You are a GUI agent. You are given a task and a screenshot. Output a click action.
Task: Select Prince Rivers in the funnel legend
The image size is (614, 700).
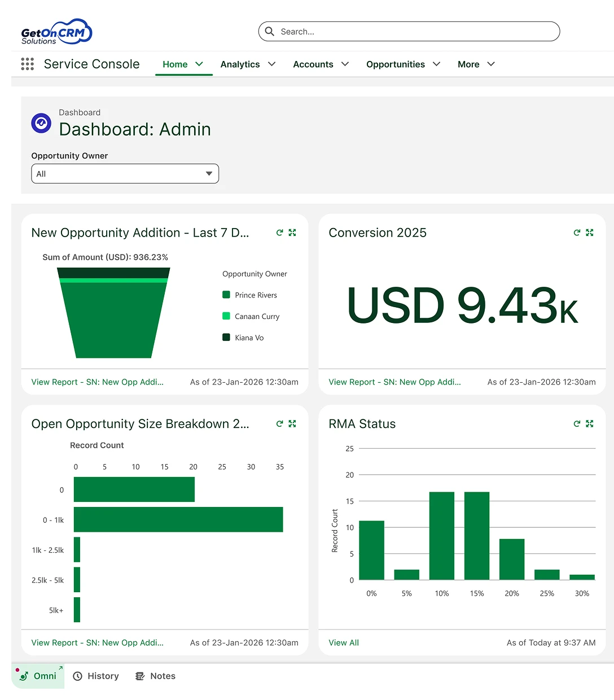pos(255,295)
